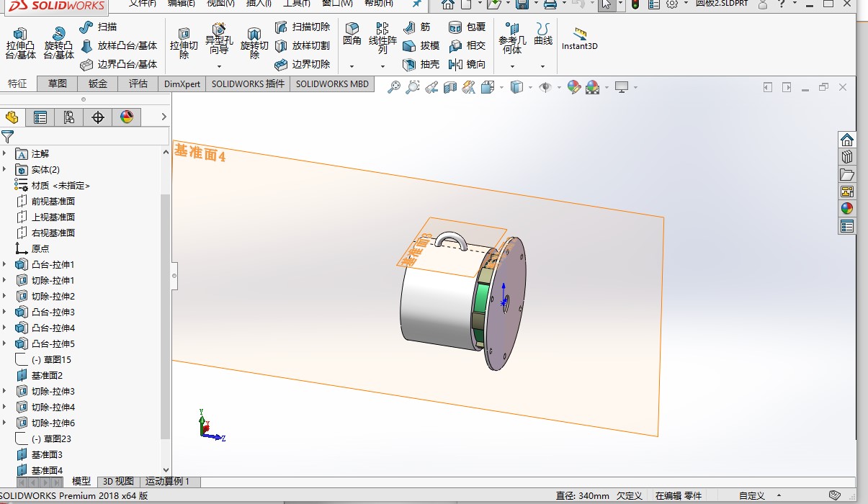Open the dropdown arrow below 线性阵列
This screenshot has width=868, height=504.
click(382, 66)
